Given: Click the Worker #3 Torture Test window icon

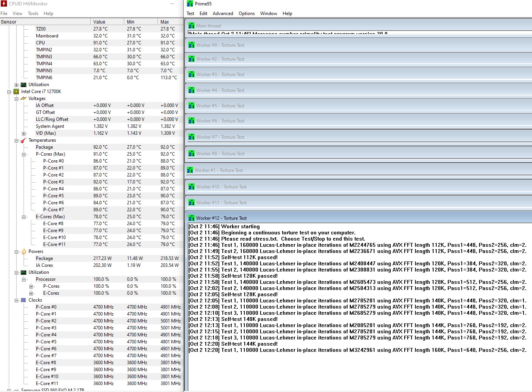Looking at the screenshot, I should coord(191,75).
